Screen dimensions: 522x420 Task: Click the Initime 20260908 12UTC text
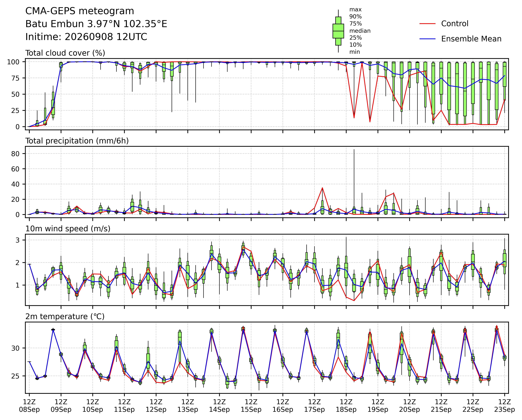pyautogui.click(x=86, y=37)
